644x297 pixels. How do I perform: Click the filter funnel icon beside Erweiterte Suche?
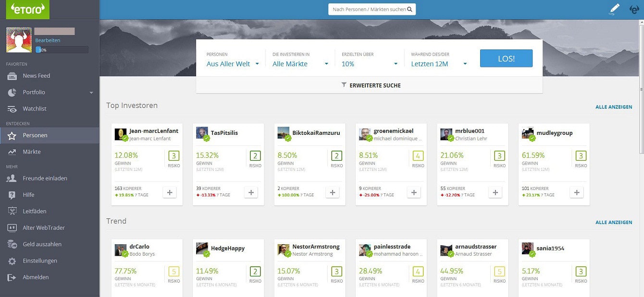coord(344,85)
